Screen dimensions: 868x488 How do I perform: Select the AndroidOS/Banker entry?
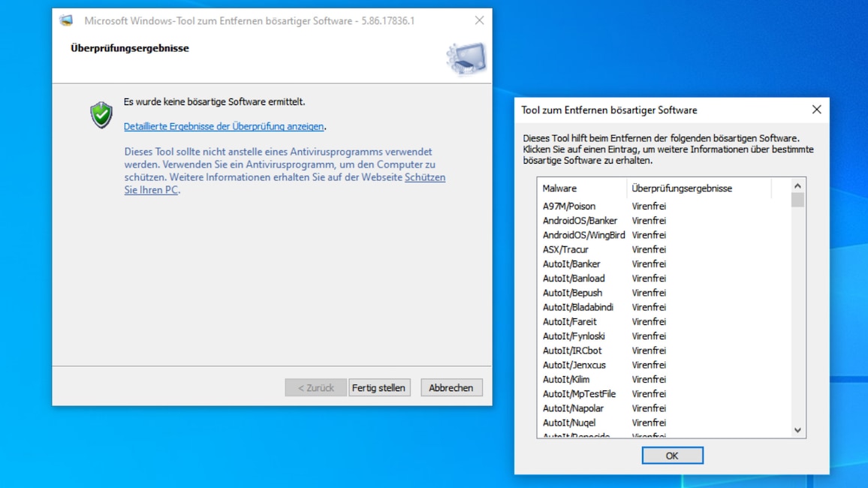(x=580, y=220)
